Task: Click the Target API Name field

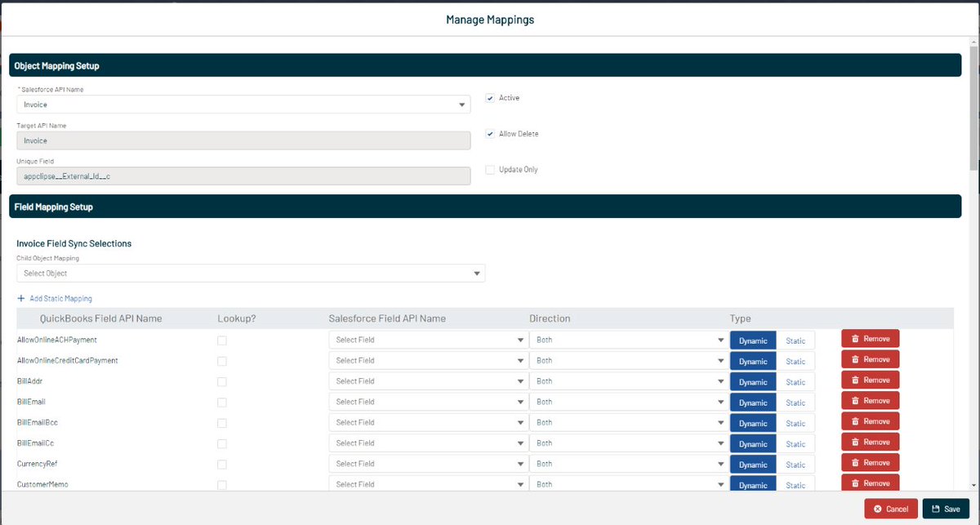Action: pos(243,140)
